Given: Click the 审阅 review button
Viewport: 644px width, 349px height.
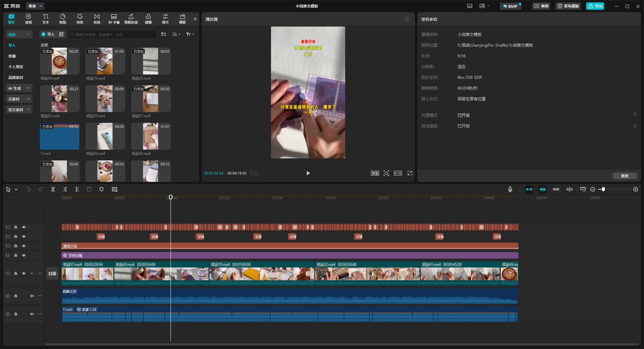Looking at the screenshot, I should tap(541, 6).
